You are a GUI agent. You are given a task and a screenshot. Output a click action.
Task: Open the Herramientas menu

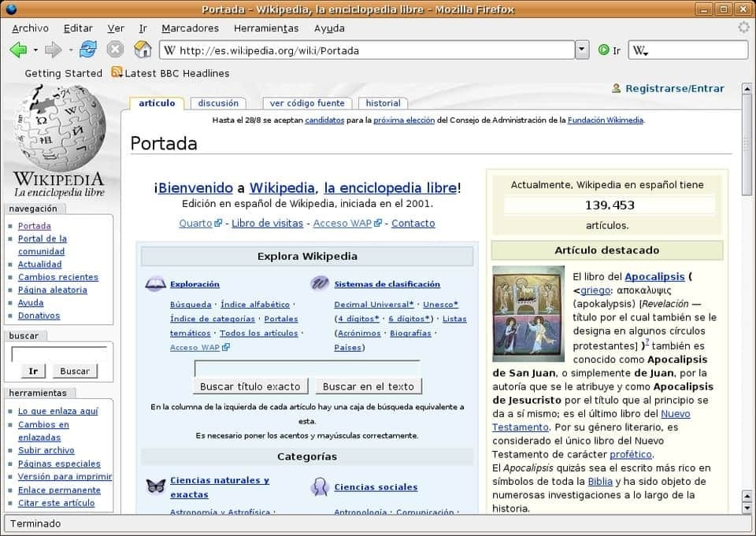266,28
